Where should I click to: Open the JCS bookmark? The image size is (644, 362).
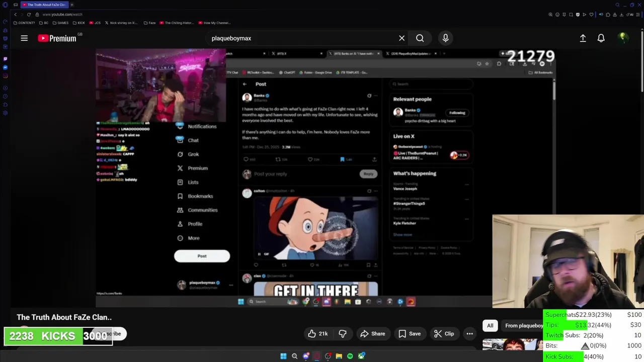coord(95,23)
